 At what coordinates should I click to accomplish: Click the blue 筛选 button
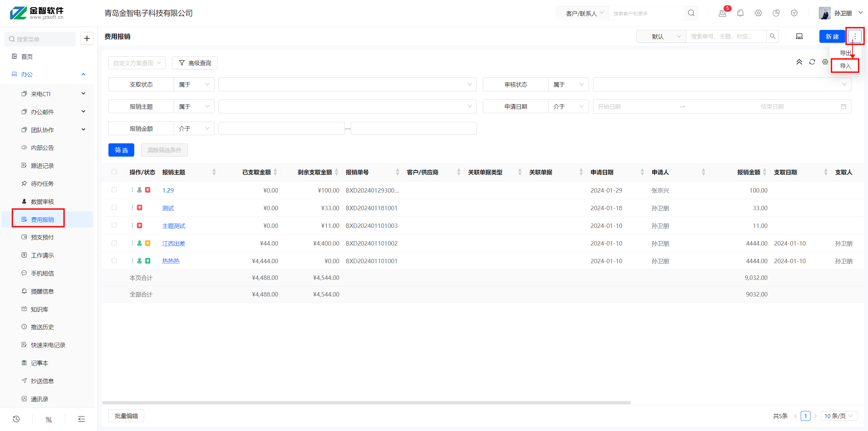[121, 150]
